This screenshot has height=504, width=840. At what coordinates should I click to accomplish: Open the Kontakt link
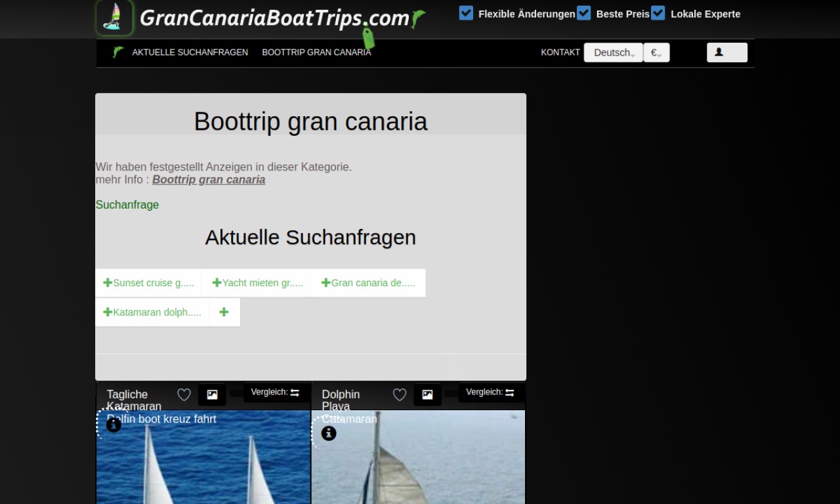(x=560, y=52)
